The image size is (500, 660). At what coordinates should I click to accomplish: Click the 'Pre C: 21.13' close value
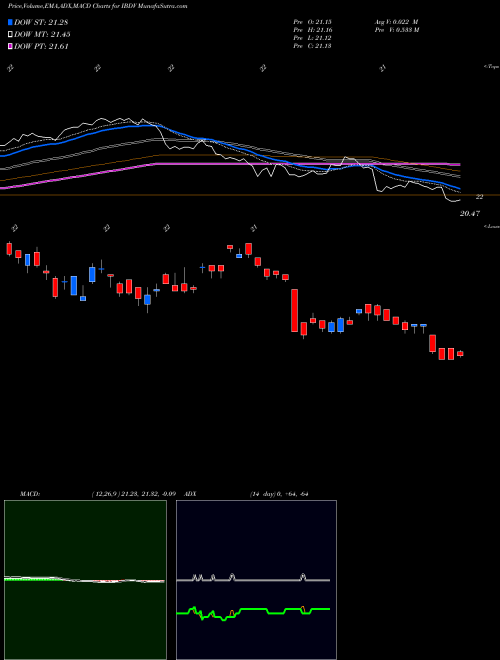pyautogui.click(x=313, y=46)
